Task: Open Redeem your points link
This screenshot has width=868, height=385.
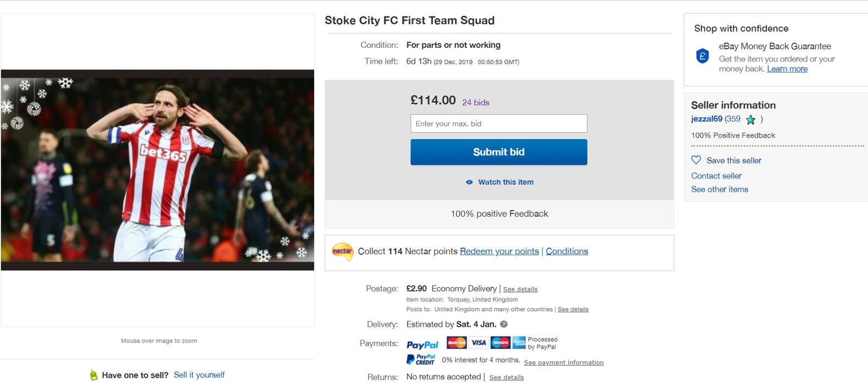Action: tap(499, 251)
